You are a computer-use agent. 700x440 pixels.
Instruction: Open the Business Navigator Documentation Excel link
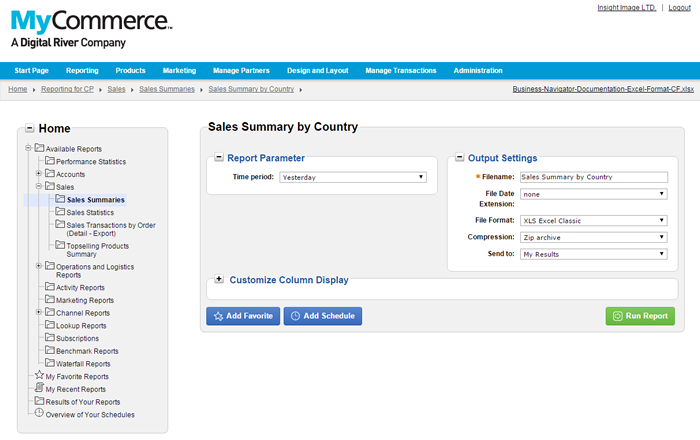point(603,89)
